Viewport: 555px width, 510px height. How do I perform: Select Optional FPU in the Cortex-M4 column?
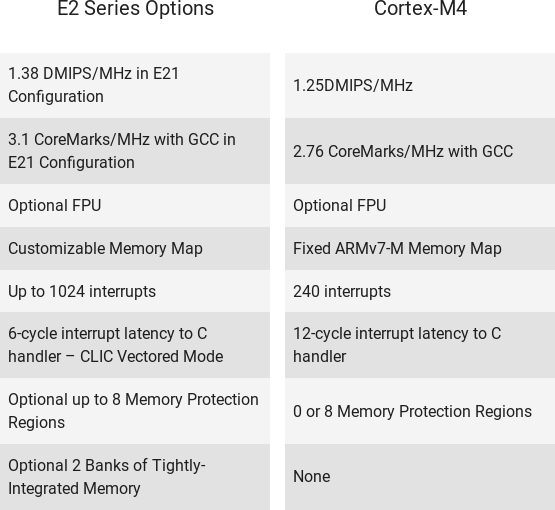click(x=420, y=205)
